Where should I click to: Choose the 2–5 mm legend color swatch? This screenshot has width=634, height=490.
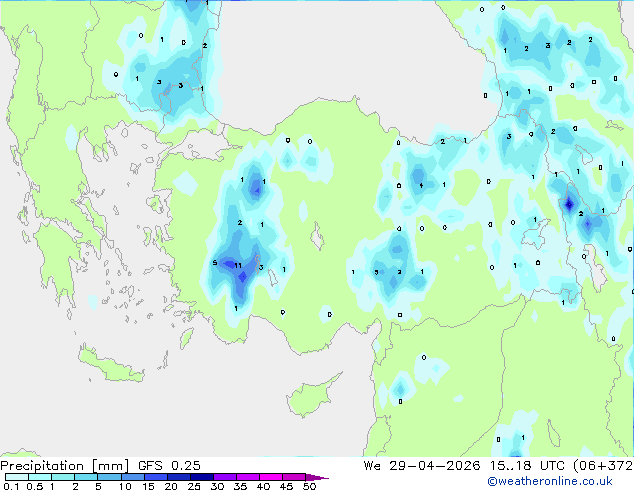[86, 477]
